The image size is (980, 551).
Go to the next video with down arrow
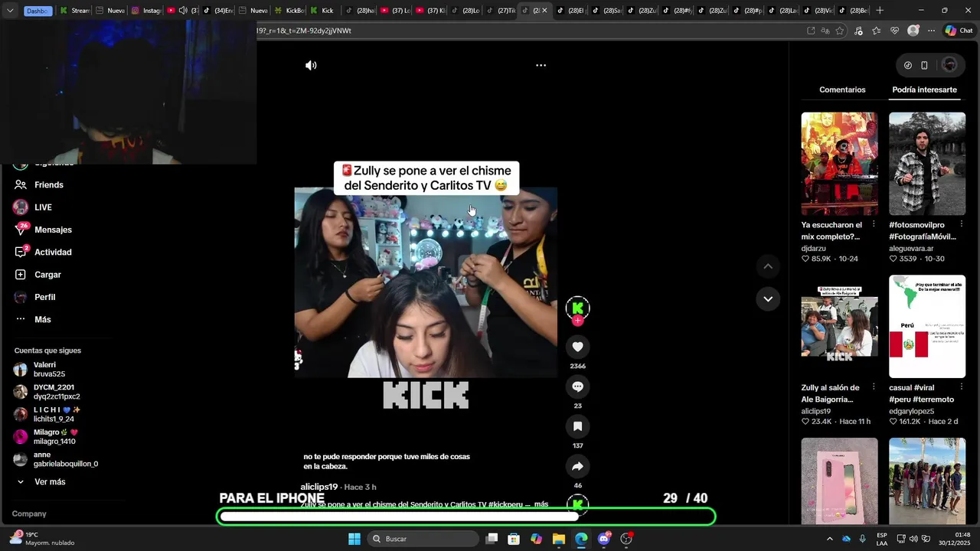click(x=768, y=298)
